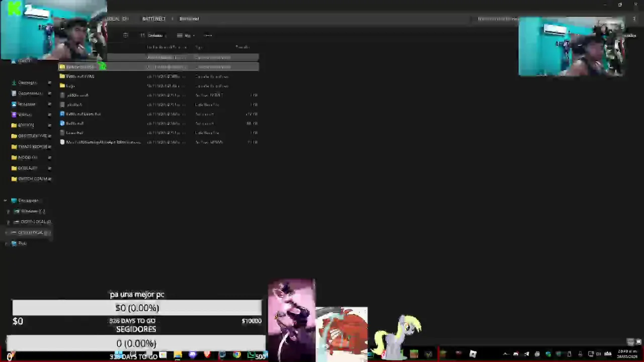The height and width of the screenshot is (362, 644).
Task: Open Descargas in the sidebar
Action: (x=27, y=82)
